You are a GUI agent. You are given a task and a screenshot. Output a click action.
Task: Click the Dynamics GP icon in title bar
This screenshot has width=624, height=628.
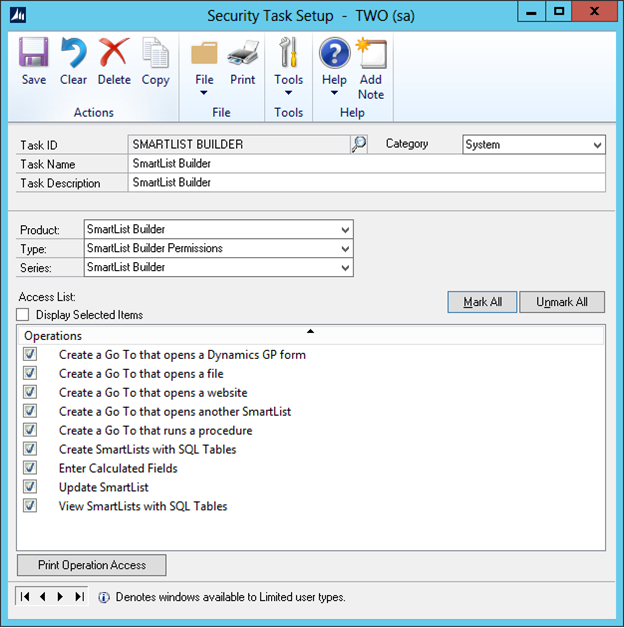[18, 15]
